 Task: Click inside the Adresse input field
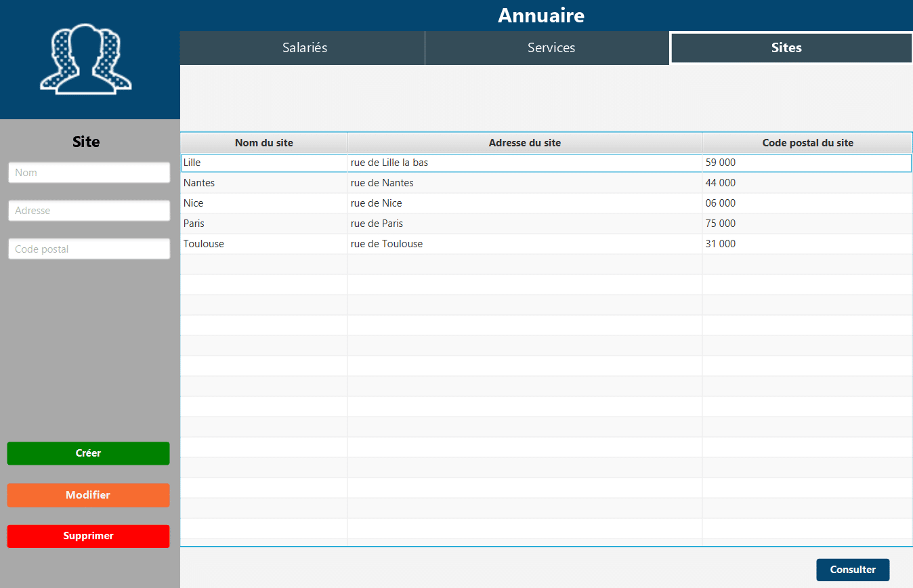tap(89, 210)
